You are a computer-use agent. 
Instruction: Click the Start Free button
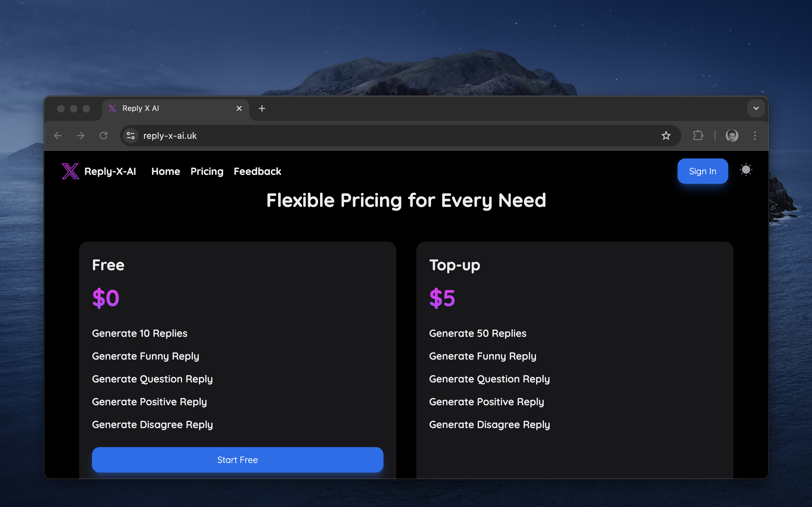pyautogui.click(x=238, y=460)
